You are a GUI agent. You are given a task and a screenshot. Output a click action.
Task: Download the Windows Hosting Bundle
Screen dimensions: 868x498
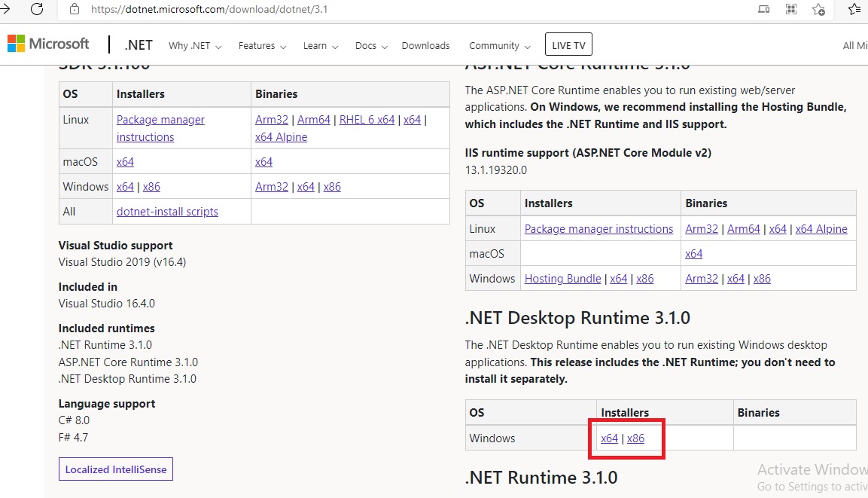563,279
